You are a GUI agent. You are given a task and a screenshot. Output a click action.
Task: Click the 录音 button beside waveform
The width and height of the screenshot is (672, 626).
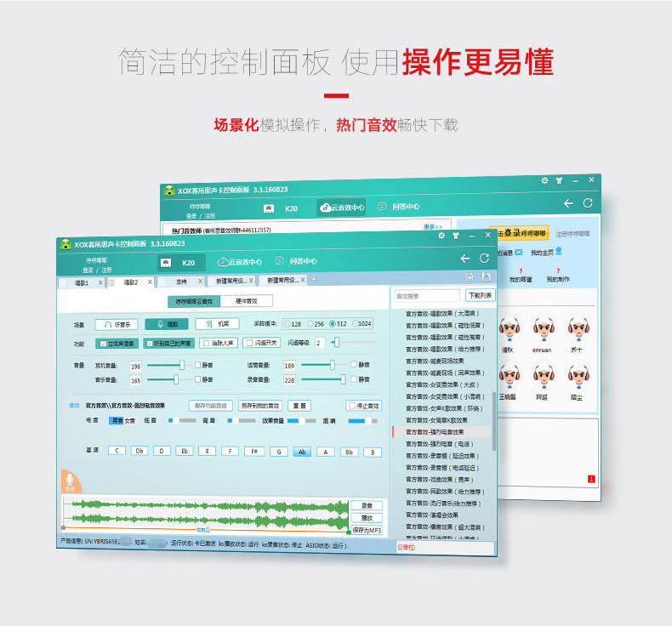tap(367, 505)
